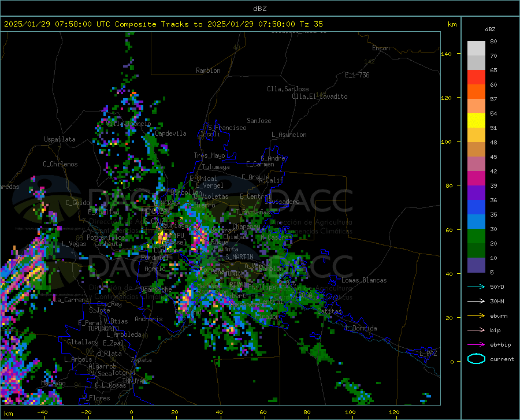Click the 'Potrerillos' map label

pos(106,237)
